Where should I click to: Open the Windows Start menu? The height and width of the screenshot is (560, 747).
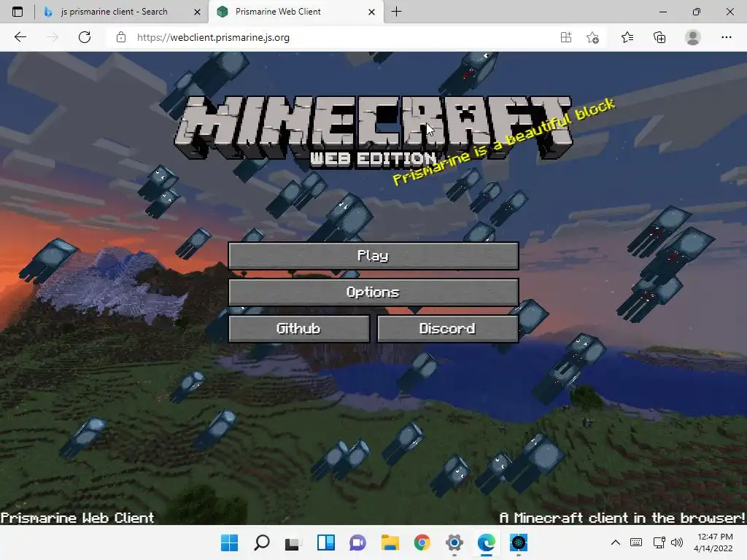click(229, 542)
